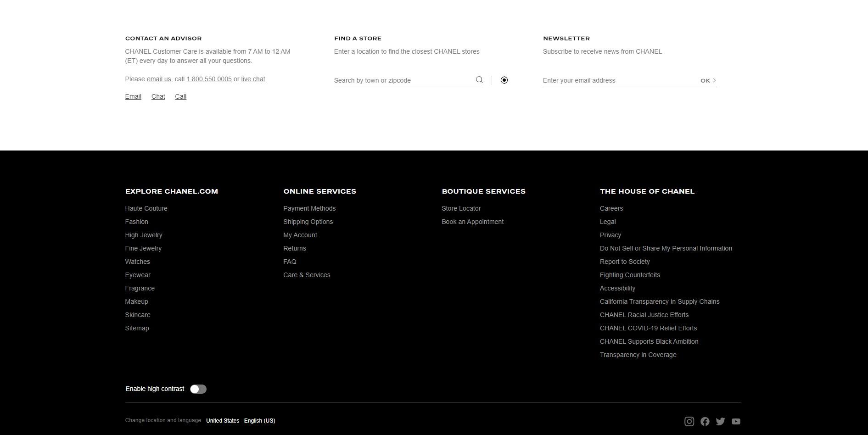Image resolution: width=868 pixels, height=435 pixels.
Task: Select the Call contact option
Action: tap(180, 96)
